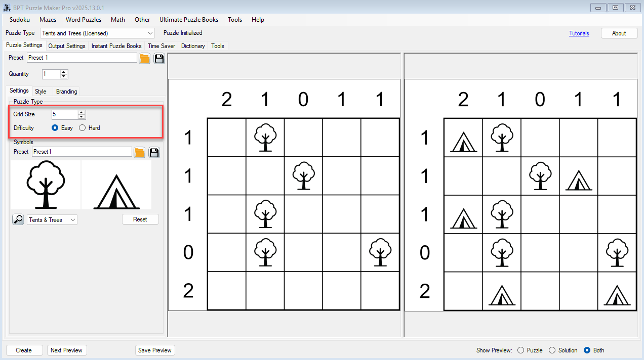
Task: Save symbols preset with floppy disk icon
Action: [x=154, y=152]
